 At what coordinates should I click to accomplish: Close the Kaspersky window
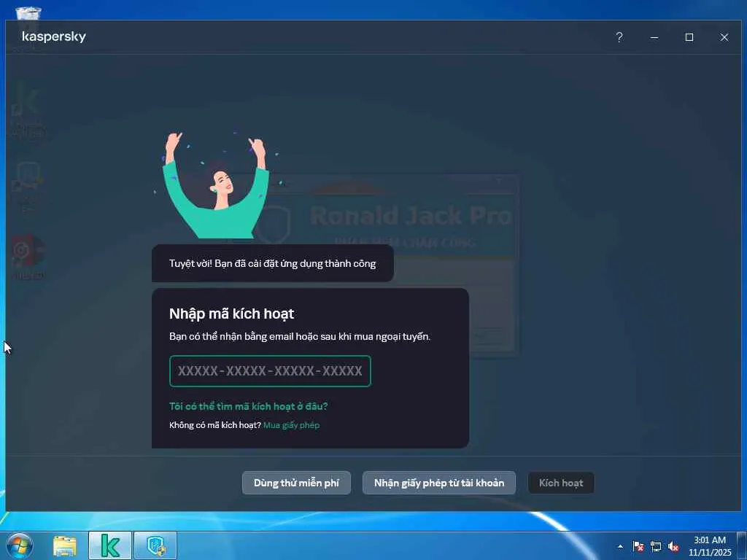click(x=724, y=37)
